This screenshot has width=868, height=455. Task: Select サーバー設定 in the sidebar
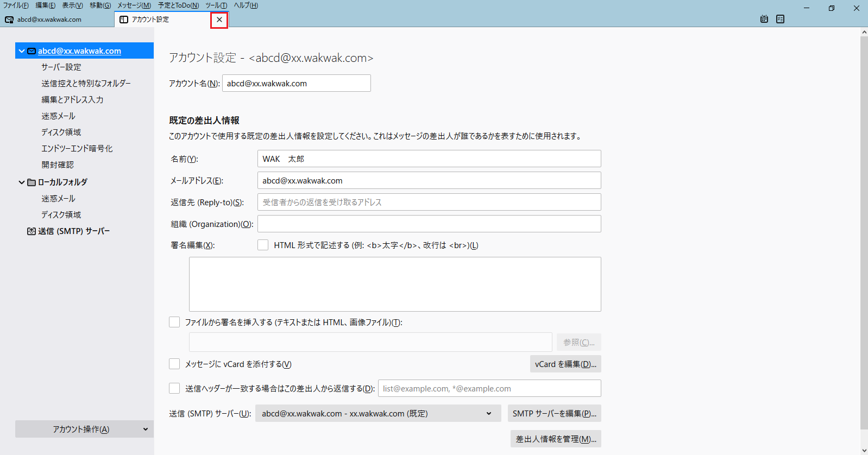(x=61, y=67)
